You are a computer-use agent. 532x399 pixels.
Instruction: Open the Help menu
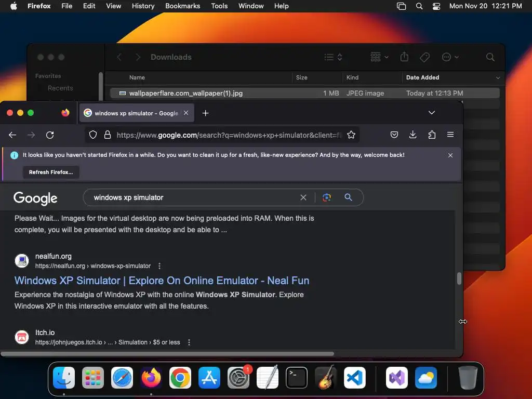point(281,6)
